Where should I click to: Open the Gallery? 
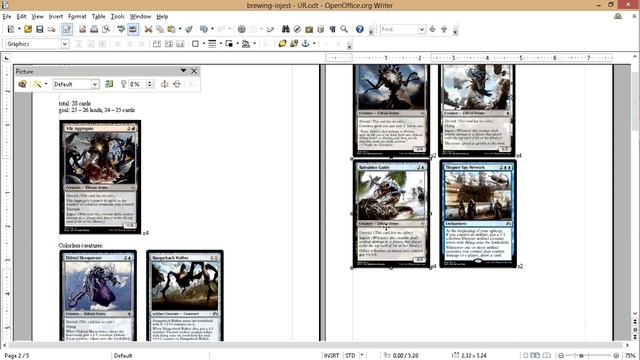[309, 29]
